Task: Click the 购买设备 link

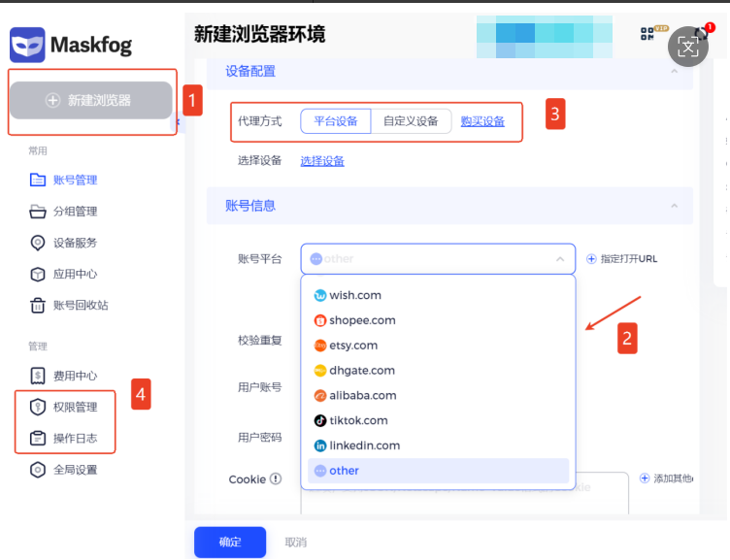Action: coord(482,121)
